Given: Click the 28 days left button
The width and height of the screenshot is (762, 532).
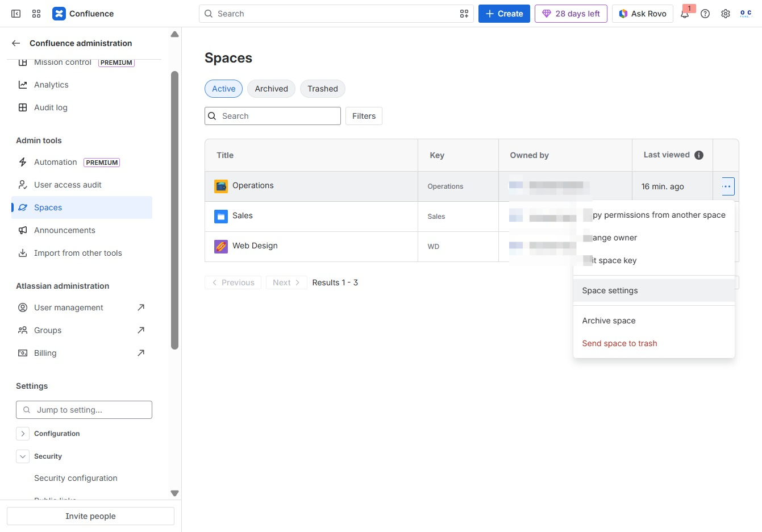Looking at the screenshot, I should click(x=571, y=14).
